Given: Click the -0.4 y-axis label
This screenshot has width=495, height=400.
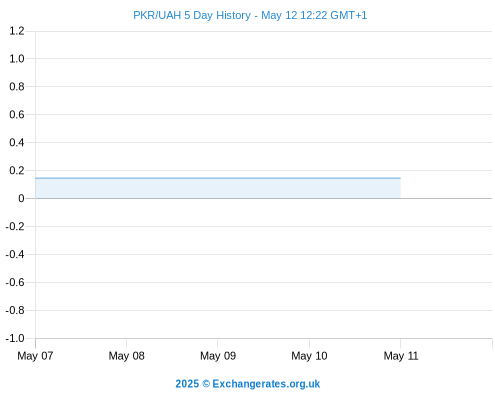Looking at the screenshot, I should click(15, 255).
